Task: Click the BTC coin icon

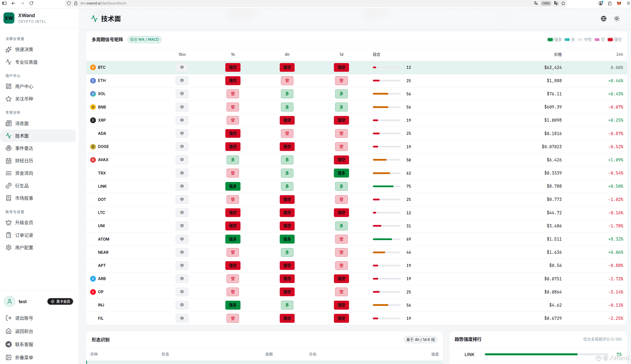Action: pos(93,67)
